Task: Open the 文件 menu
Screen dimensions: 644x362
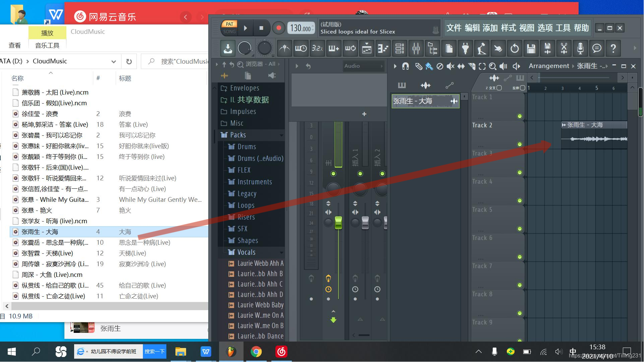Action: pos(454,28)
